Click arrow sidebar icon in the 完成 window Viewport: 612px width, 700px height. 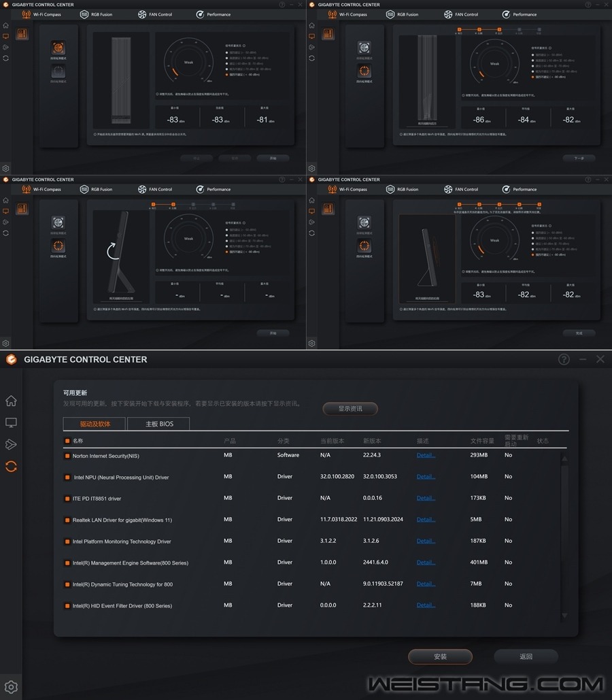311,222
